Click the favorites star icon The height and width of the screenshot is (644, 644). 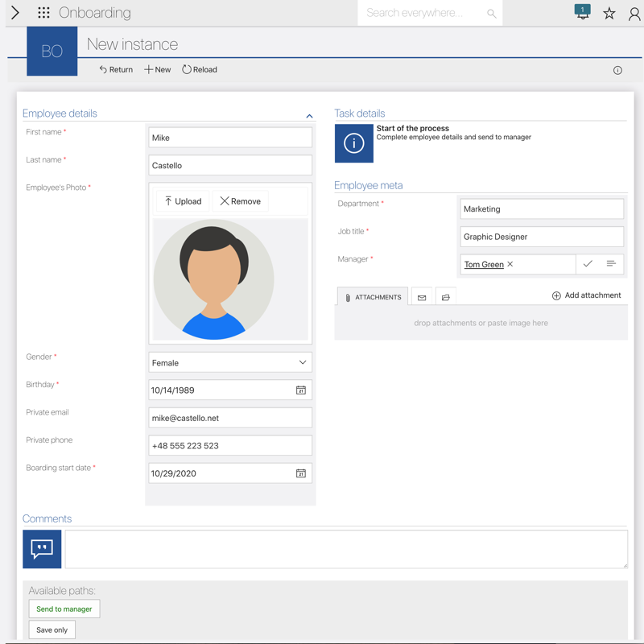point(609,14)
